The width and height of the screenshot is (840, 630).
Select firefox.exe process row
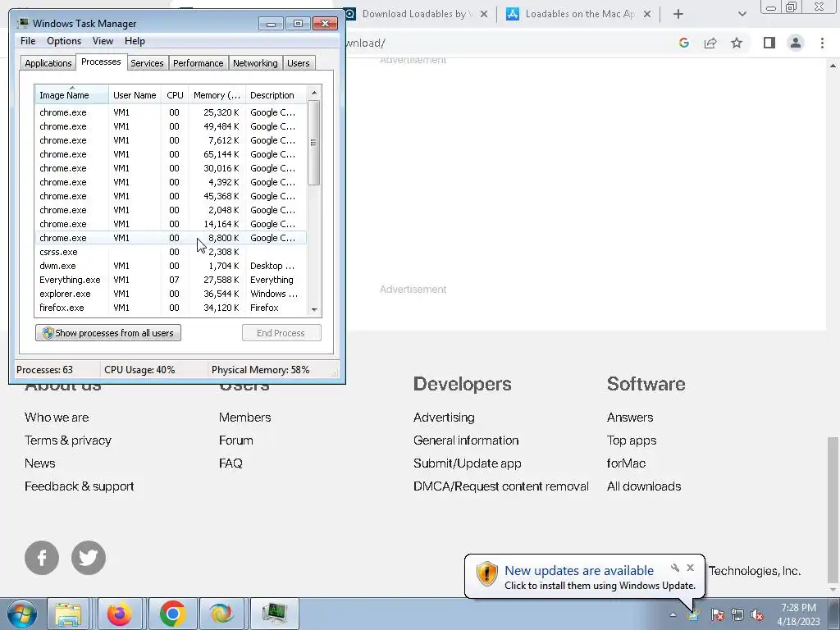coord(171,308)
